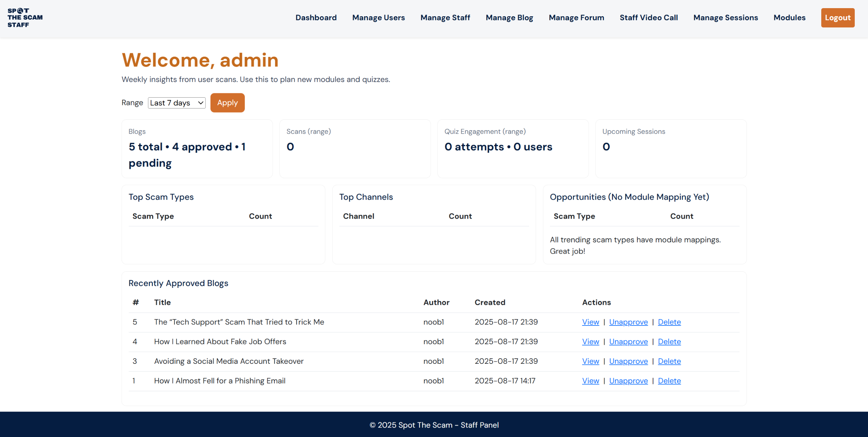View the Fake Job Offers blog
Image resolution: width=868 pixels, height=437 pixels.
(x=590, y=342)
